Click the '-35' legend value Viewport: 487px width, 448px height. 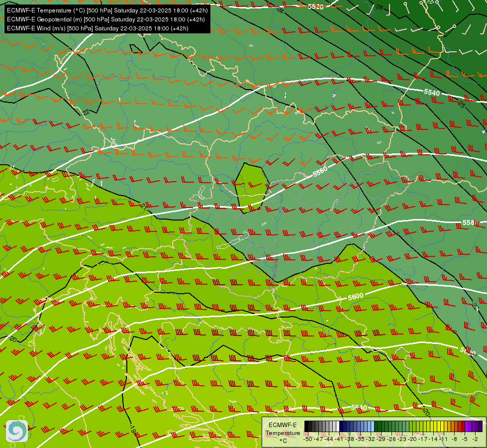[x=360, y=439]
